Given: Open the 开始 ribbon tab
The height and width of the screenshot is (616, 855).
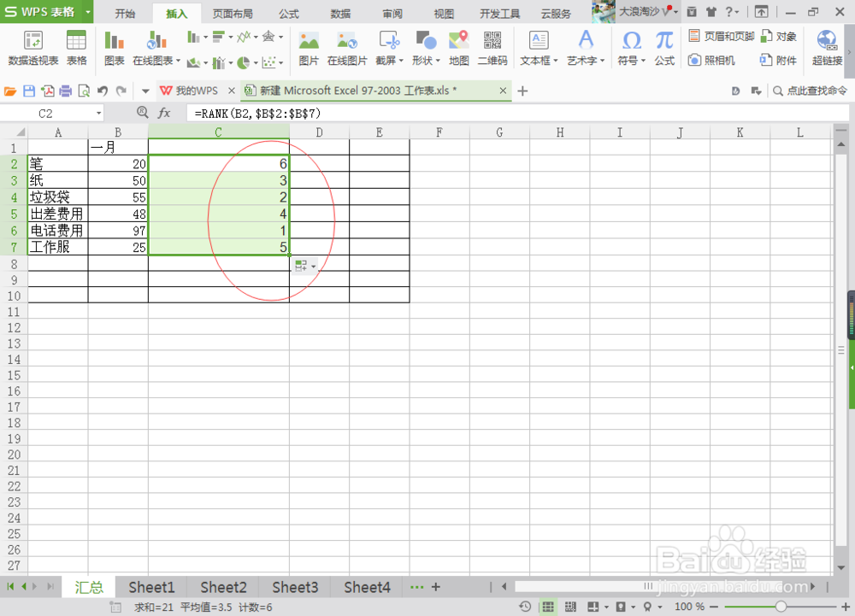Looking at the screenshot, I should [x=125, y=14].
